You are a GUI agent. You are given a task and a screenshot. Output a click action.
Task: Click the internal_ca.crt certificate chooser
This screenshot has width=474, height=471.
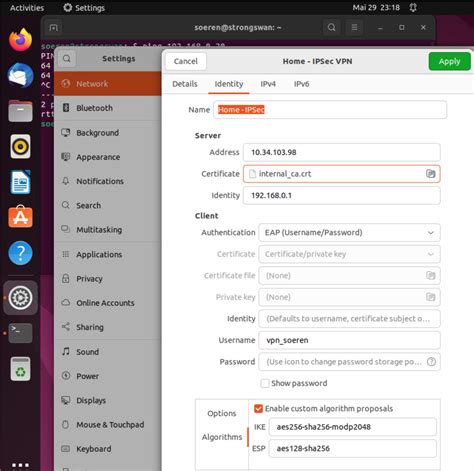(x=342, y=174)
